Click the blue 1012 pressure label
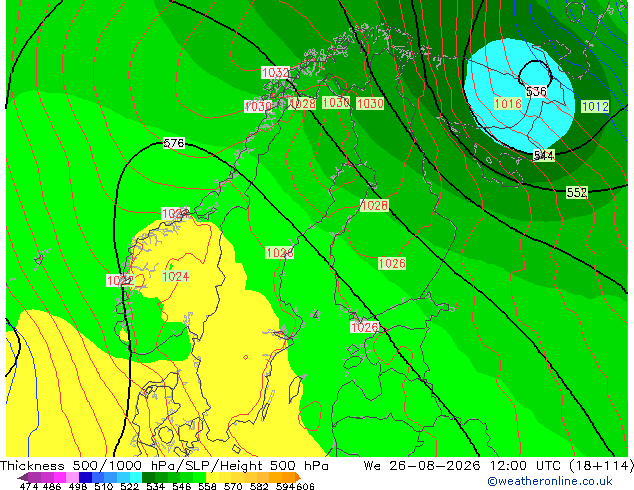This screenshot has height=490, width=634. click(595, 107)
